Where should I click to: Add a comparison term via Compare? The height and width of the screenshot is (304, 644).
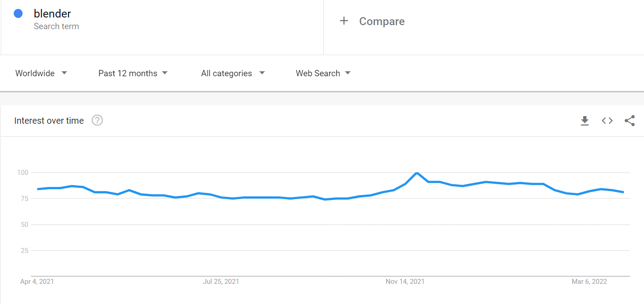point(382,21)
